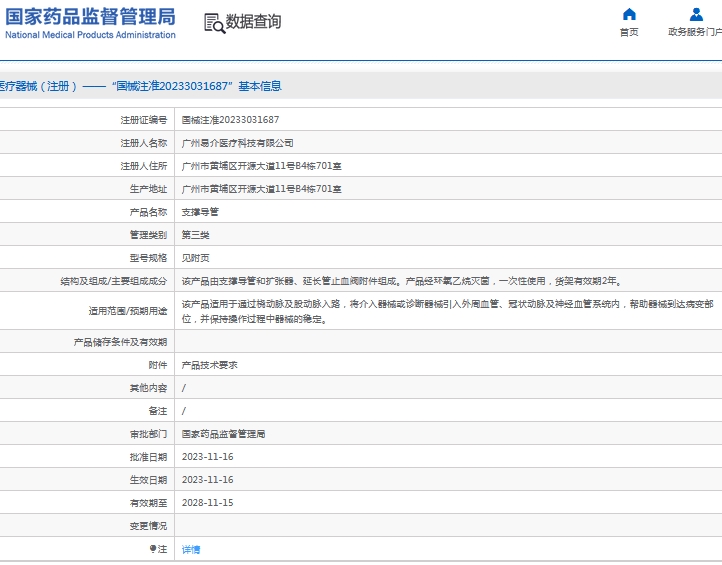The height and width of the screenshot is (565, 722).
Task: Open the 政务服务门户 person icon
Action: click(x=696, y=14)
